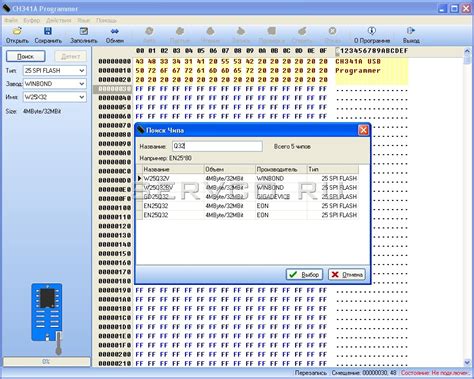Click the 4MByte/32MBit size label

point(42,111)
